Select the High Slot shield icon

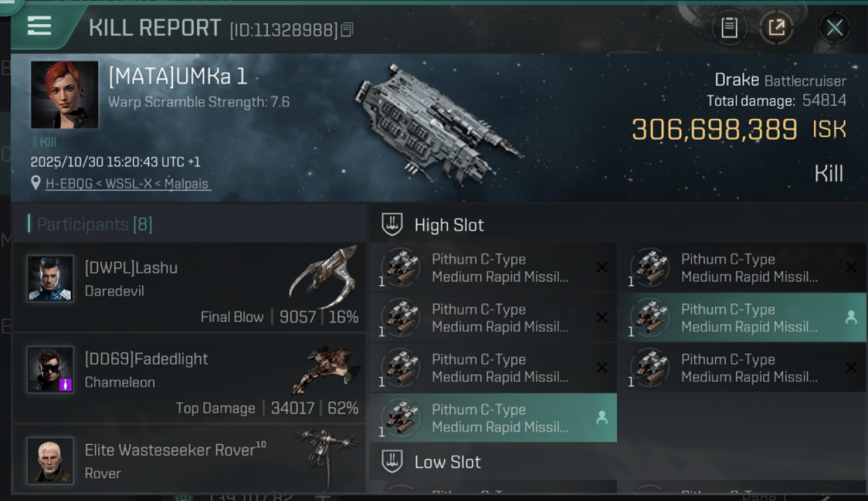point(392,225)
